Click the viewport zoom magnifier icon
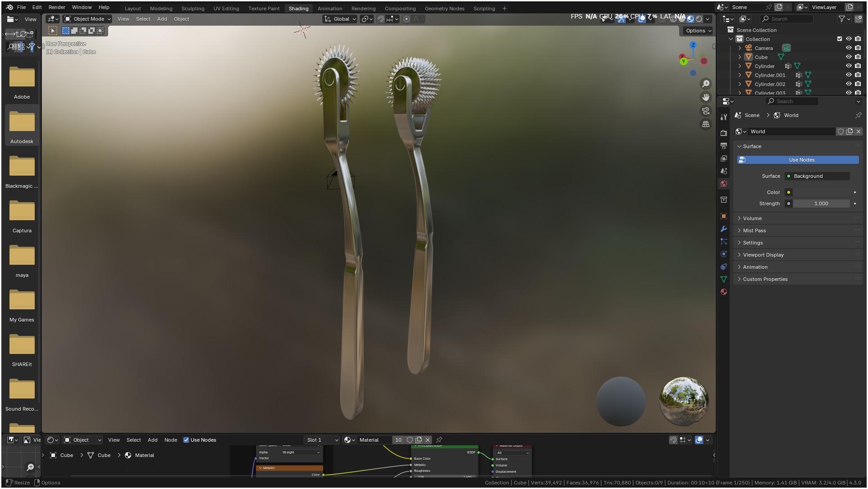Image resolution: width=868 pixels, height=489 pixels. [x=706, y=84]
